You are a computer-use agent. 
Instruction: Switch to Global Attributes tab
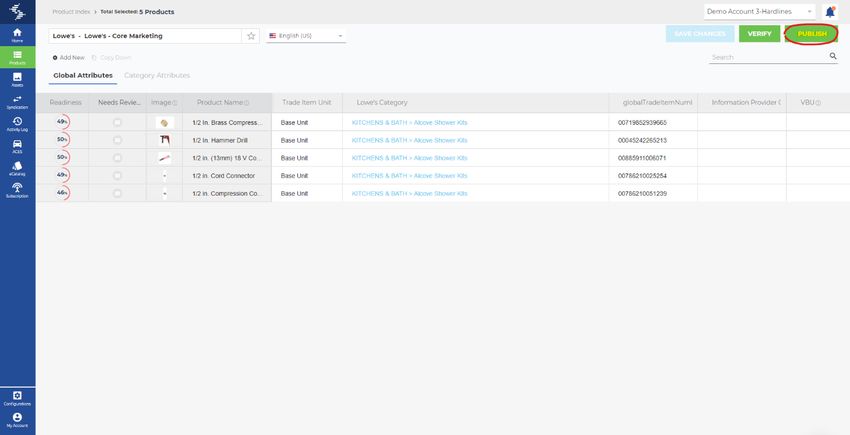pyautogui.click(x=83, y=75)
